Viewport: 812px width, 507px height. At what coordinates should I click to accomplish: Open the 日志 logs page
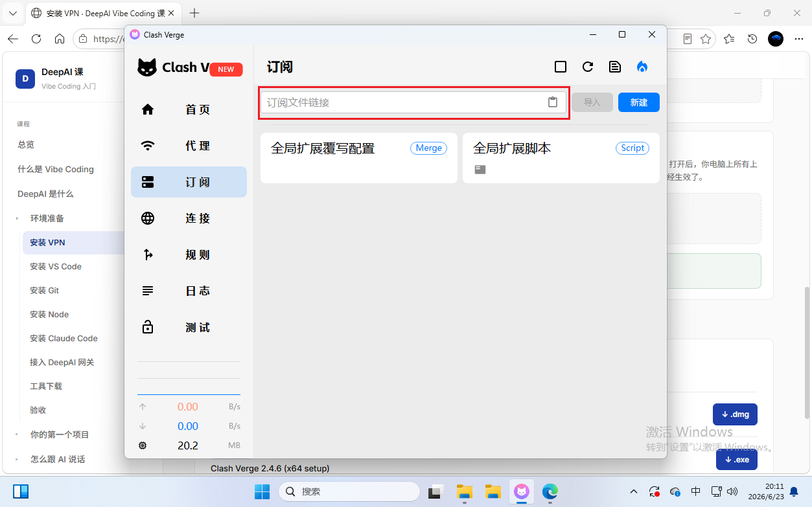click(x=189, y=291)
